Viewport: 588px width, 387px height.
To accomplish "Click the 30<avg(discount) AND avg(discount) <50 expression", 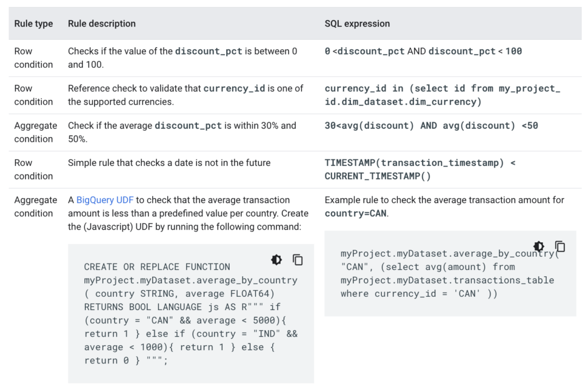I will 431,125.
